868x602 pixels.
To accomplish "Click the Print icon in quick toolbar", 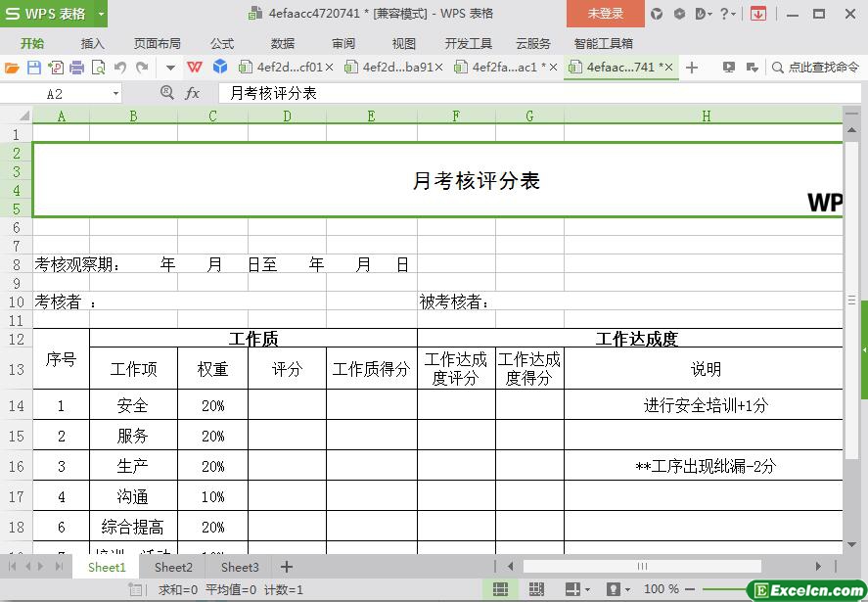I will (x=77, y=68).
